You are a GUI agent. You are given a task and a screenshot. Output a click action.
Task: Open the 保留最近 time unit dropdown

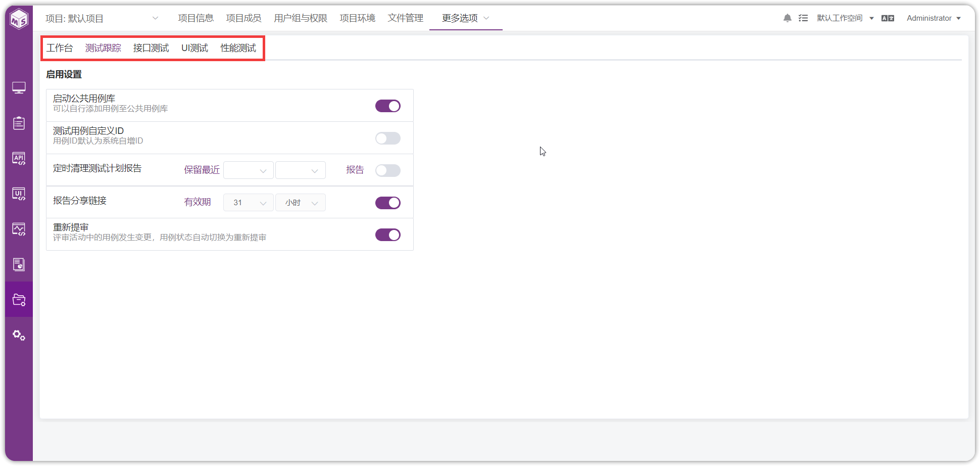301,170
